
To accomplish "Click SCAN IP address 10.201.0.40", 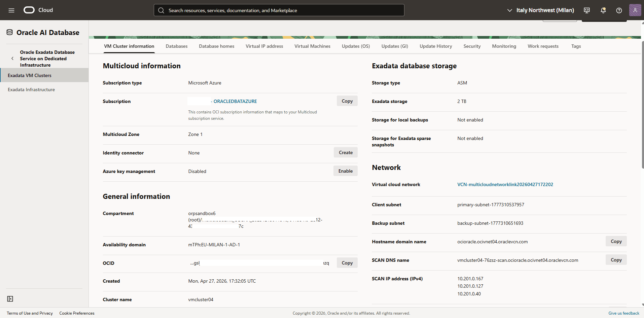I will (469, 294).
